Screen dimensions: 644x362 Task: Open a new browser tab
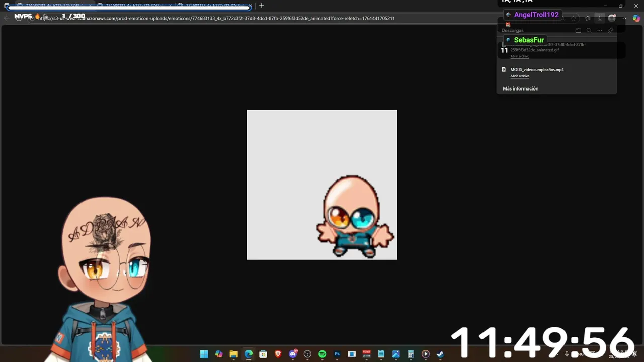click(x=261, y=6)
